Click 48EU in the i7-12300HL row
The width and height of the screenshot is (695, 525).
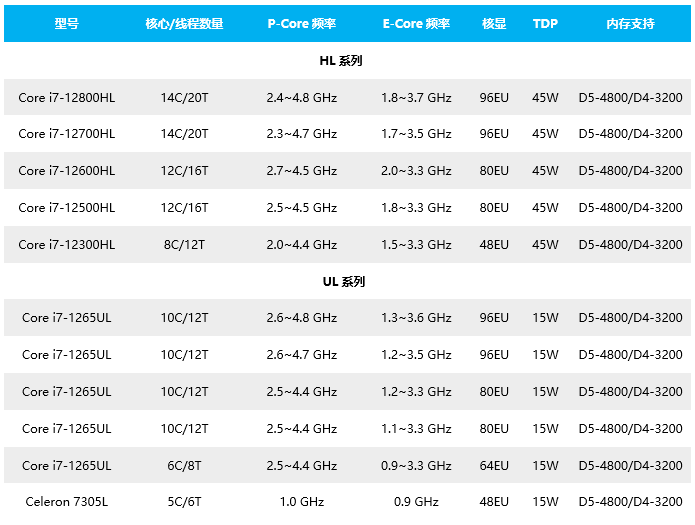click(494, 244)
